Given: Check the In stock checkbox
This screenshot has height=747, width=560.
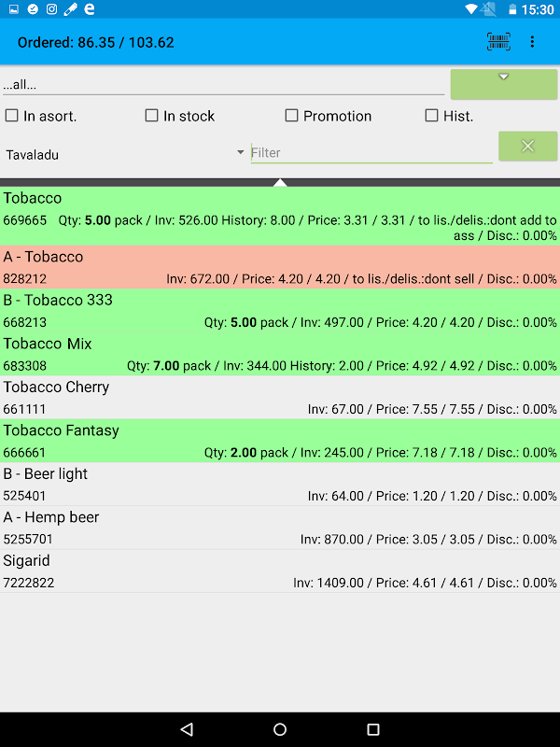Looking at the screenshot, I should [x=152, y=116].
